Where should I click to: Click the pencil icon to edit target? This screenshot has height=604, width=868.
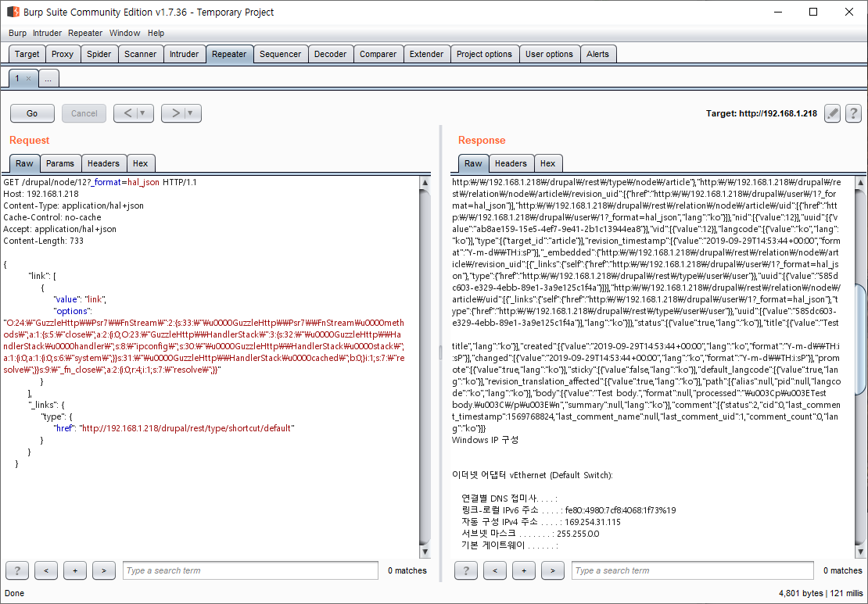click(832, 113)
